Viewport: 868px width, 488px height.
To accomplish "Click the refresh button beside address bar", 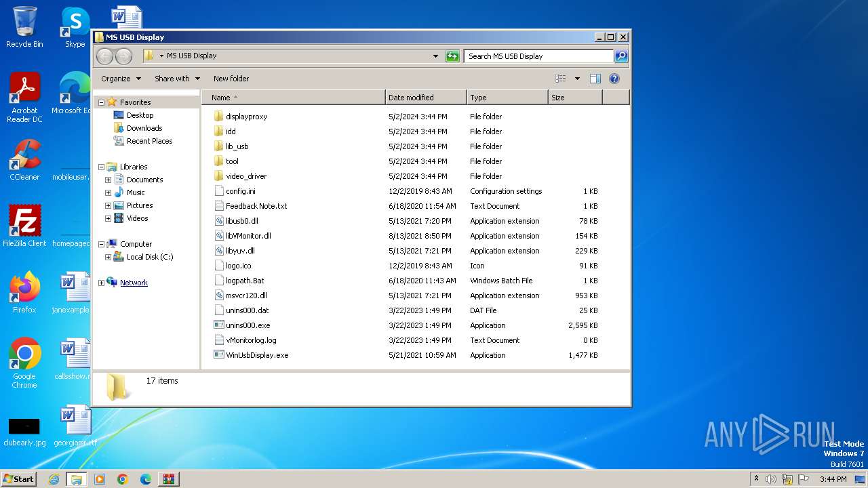I will tap(452, 56).
